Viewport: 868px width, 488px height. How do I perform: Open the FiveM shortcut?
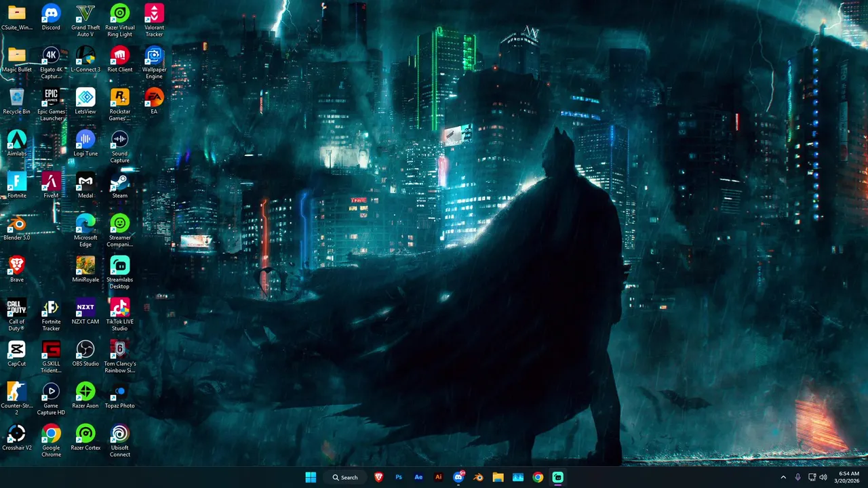51,186
